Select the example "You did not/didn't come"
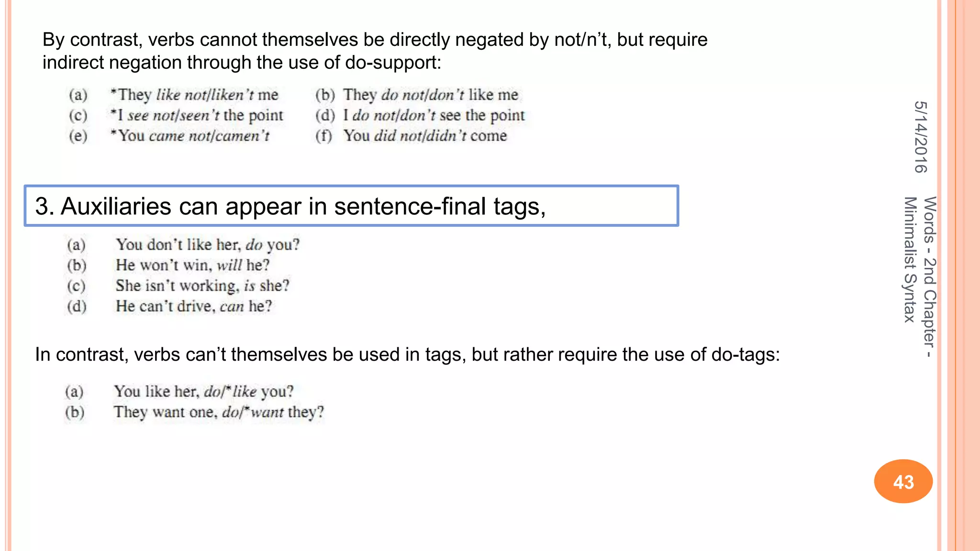Screen dimensions: 980x551 [x=425, y=136]
